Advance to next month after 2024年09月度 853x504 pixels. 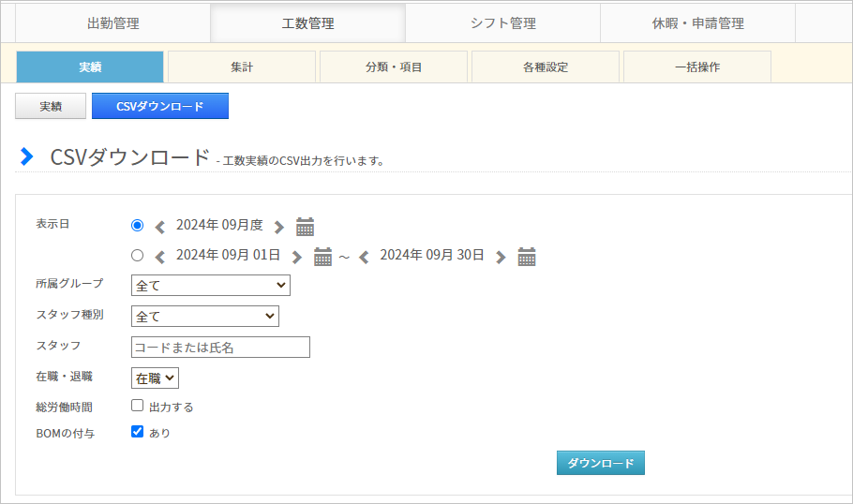click(x=279, y=227)
